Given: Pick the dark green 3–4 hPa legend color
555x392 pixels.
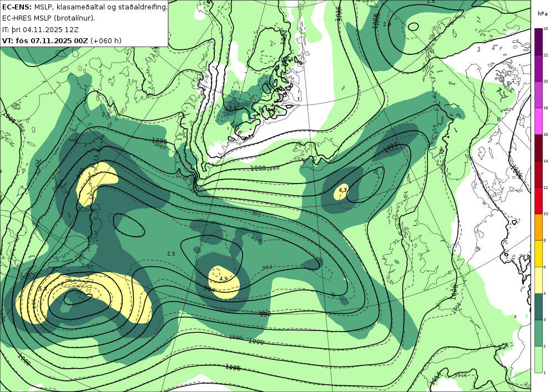Looking at the screenshot, I should pos(539,307).
